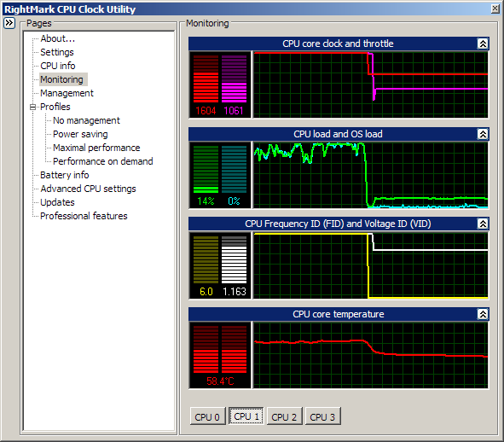The image size is (504, 442).
Task: Collapse the CPU FID and VID panel
Action: click(483, 224)
